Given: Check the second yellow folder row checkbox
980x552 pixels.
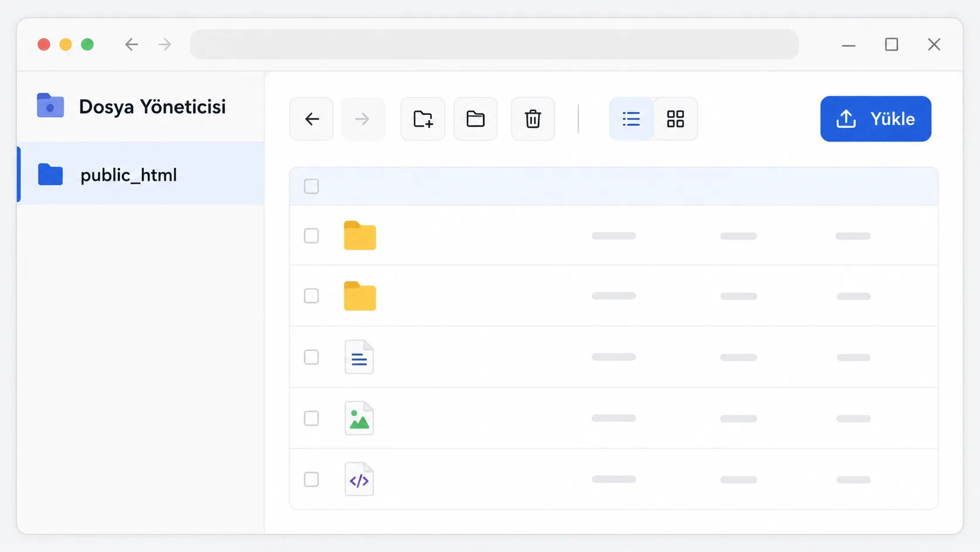Looking at the screenshot, I should click(311, 296).
